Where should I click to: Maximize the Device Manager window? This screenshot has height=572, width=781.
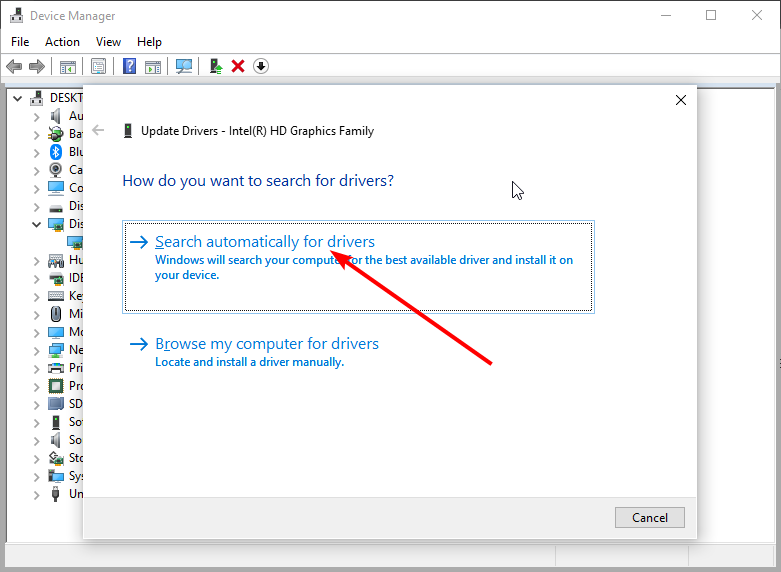pyautogui.click(x=711, y=15)
